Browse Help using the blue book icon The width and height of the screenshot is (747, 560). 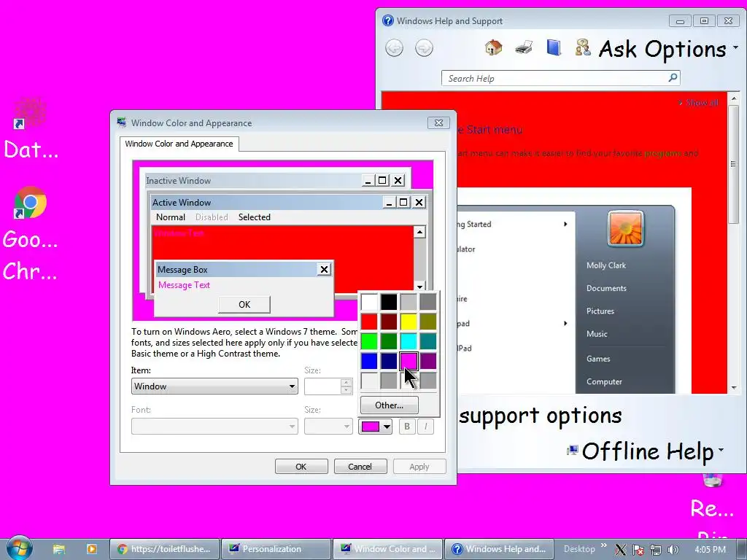(x=554, y=47)
